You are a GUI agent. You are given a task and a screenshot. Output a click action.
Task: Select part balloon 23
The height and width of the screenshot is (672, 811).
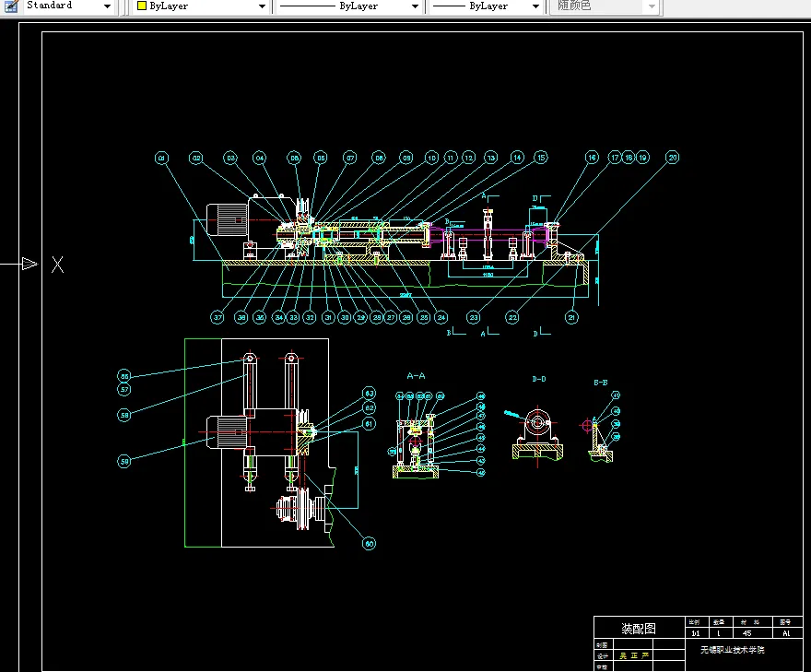[x=474, y=318]
